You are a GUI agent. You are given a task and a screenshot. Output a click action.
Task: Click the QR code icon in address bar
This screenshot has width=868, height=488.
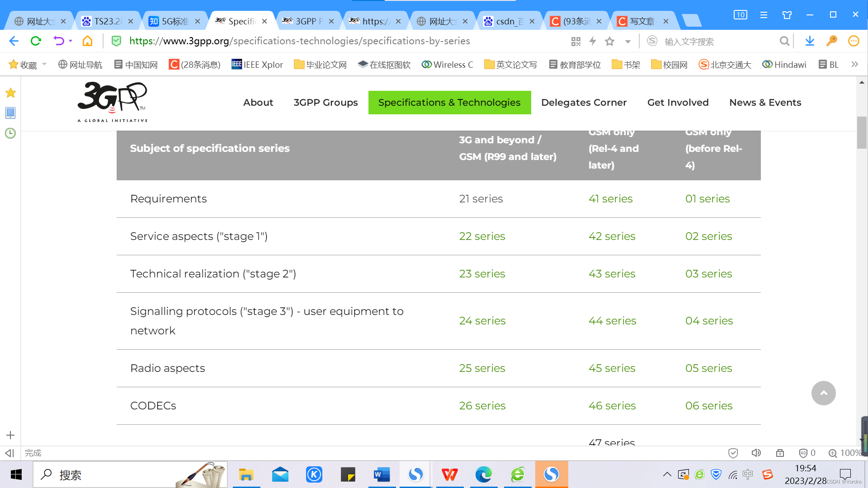click(x=576, y=42)
